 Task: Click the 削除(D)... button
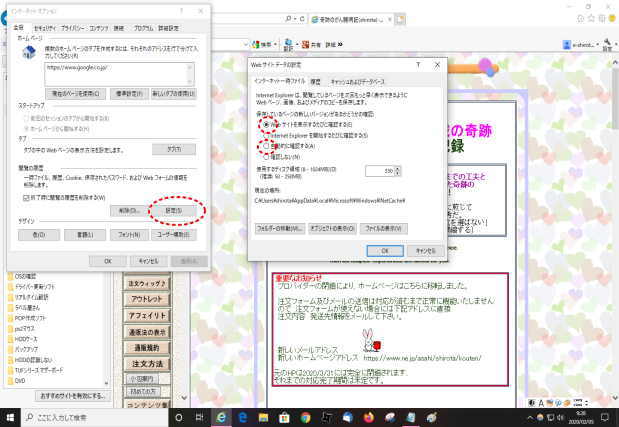coord(130,211)
